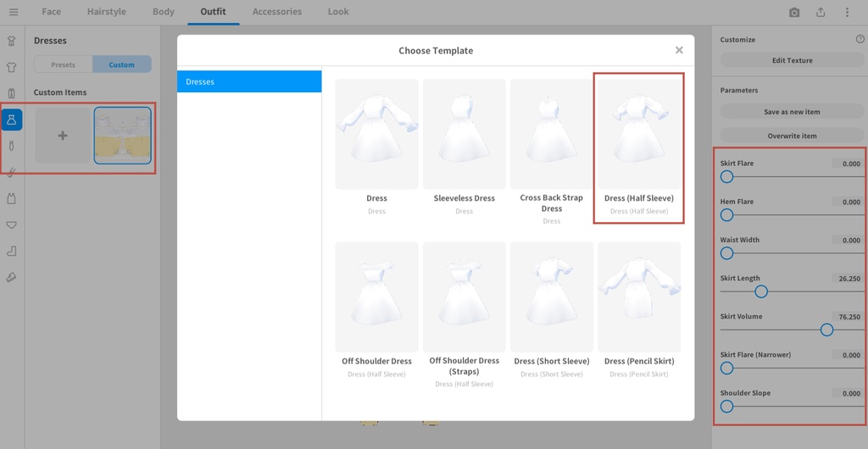
Task: Switch to the Face tab
Action: (52, 12)
